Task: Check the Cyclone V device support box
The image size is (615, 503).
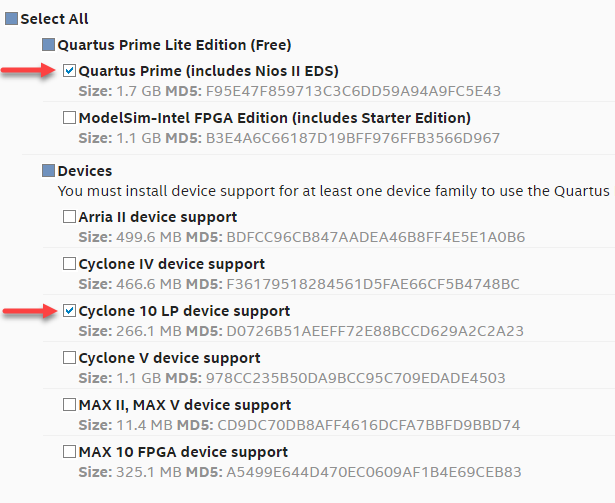Action: point(69,358)
